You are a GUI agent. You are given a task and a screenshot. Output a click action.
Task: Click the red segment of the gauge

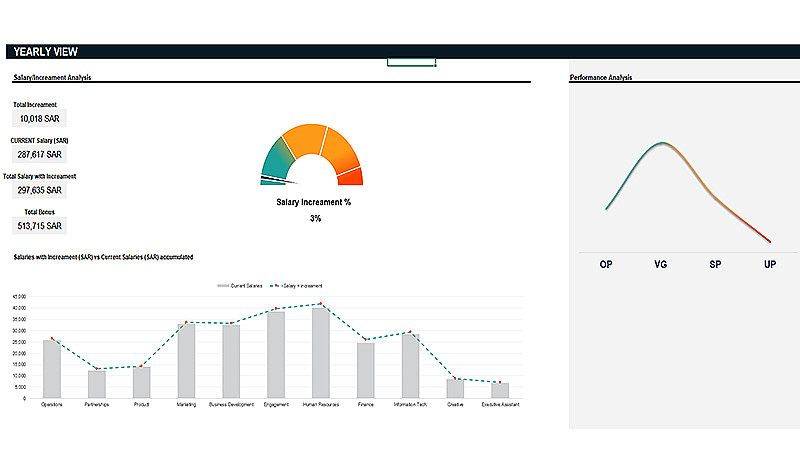pyautogui.click(x=351, y=177)
